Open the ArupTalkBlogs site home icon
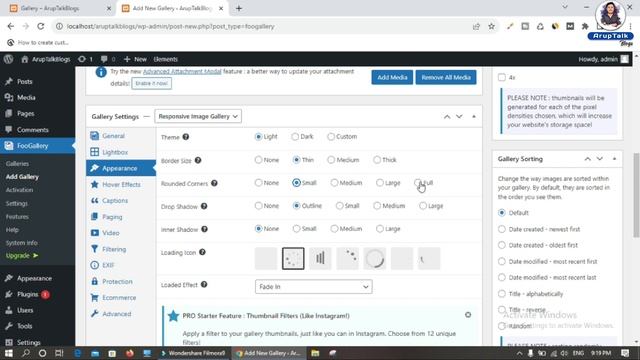Screen dimensions: 640x360 tap(25, 59)
